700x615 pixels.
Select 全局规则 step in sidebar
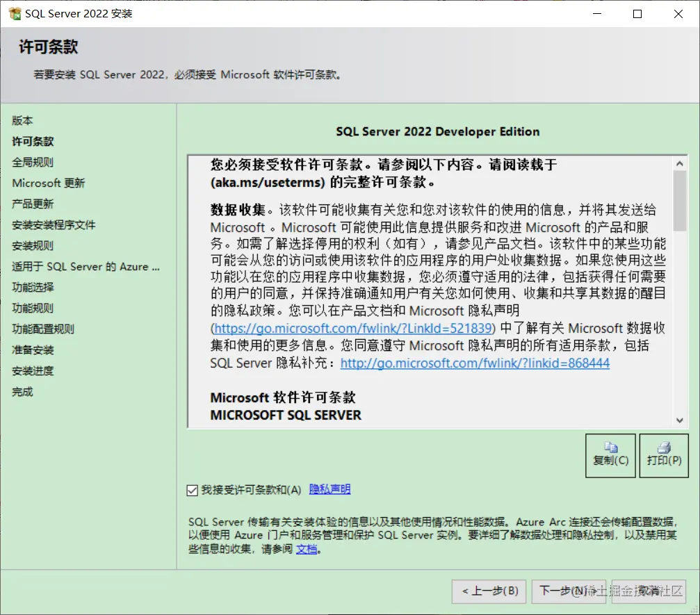(33, 163)
